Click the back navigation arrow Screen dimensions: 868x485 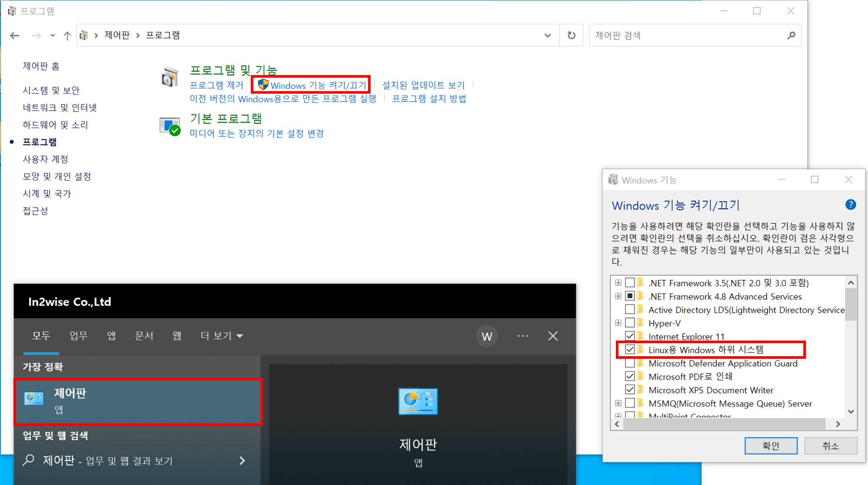(x=15, y=36)
